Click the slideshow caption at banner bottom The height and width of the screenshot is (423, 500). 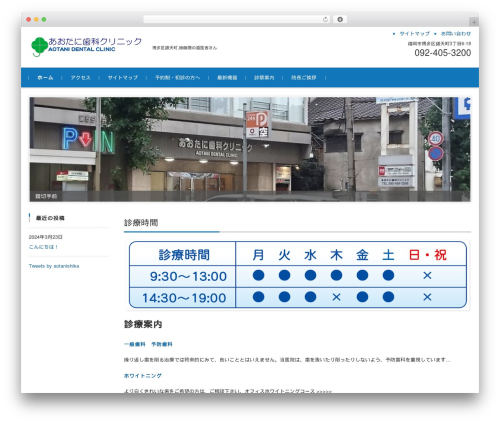tap(46, 196)
